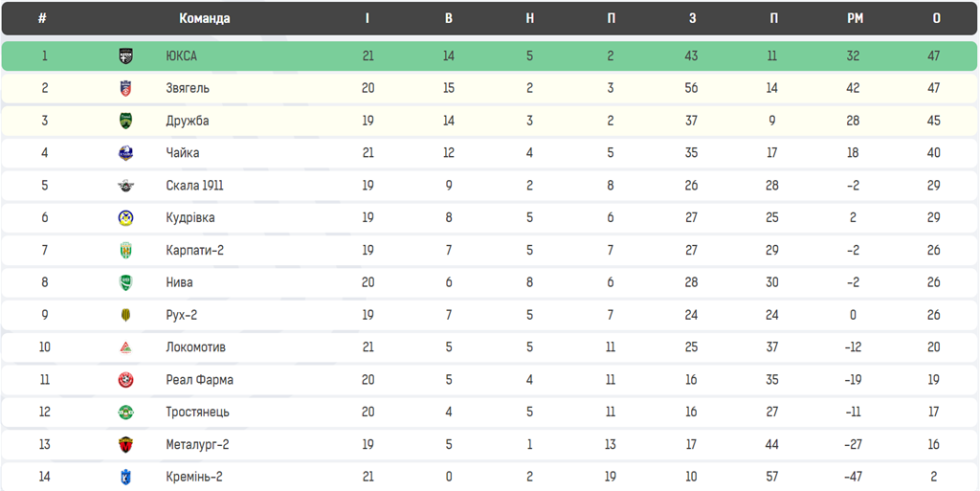Open the Локомотив team name link
This screenshot has height=491, width=980.
(195, 347)
